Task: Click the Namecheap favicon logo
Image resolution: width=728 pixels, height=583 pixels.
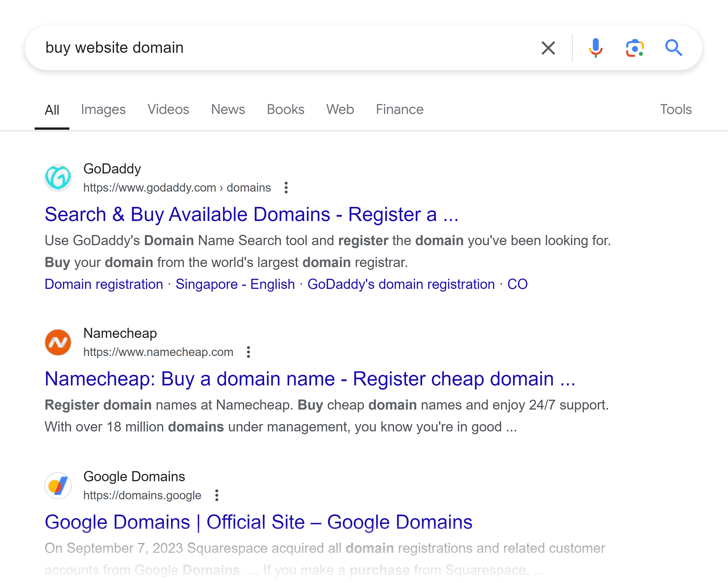Action: pos(58,343)
